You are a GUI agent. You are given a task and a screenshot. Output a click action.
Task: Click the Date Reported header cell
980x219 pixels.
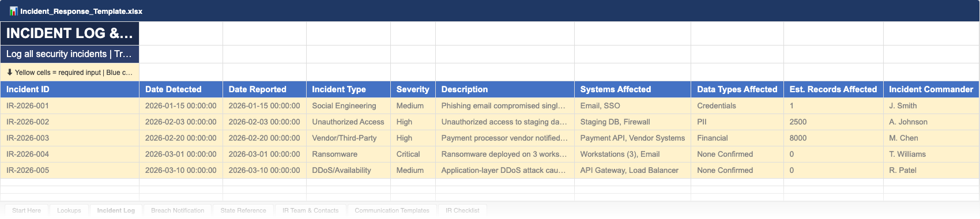[265, 89]
